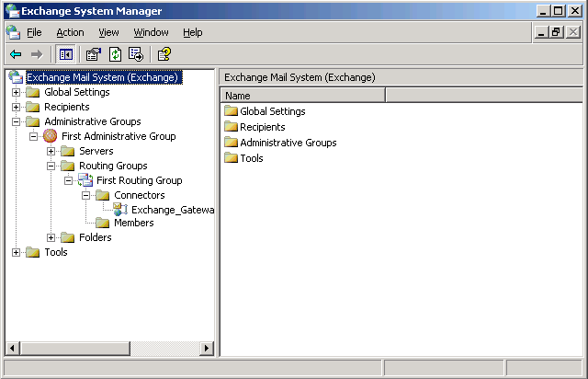Click the Global Settings folder icon in tree
The height and width of the screenshot is (379, 588).
pos(33,92)
